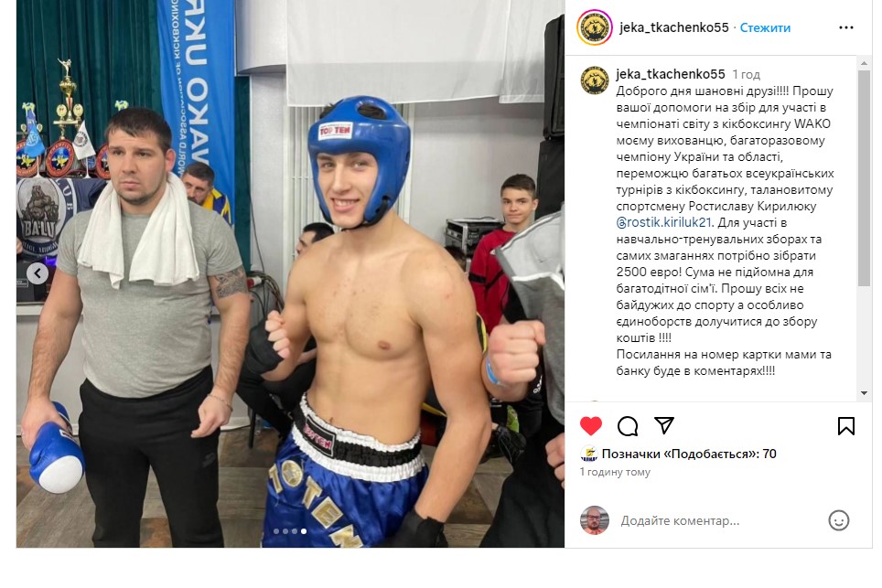The width and height of the screenshot is (882, 588).
Task: Click the small liker avatar beside likes count
Action: pyautogui.click(x=588, y=454)
